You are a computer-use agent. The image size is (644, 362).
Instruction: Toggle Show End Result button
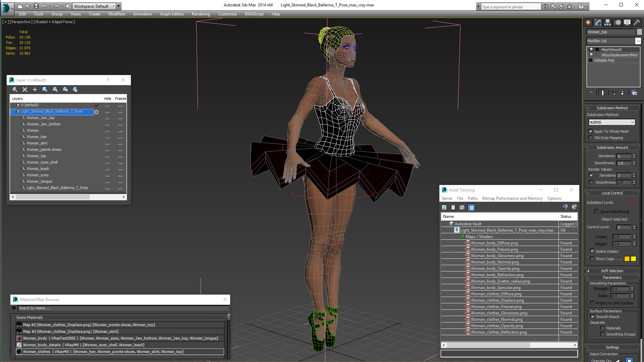pyautogui.click(x=603, y=93)
